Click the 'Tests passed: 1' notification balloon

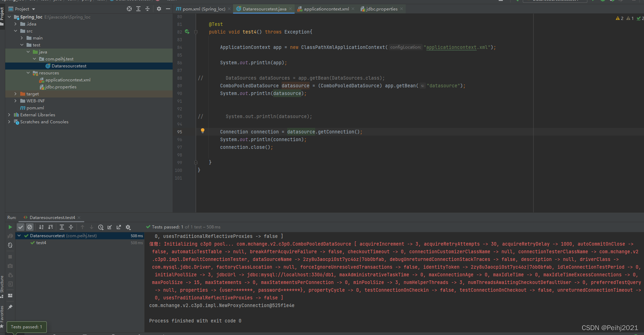[27, 327]
